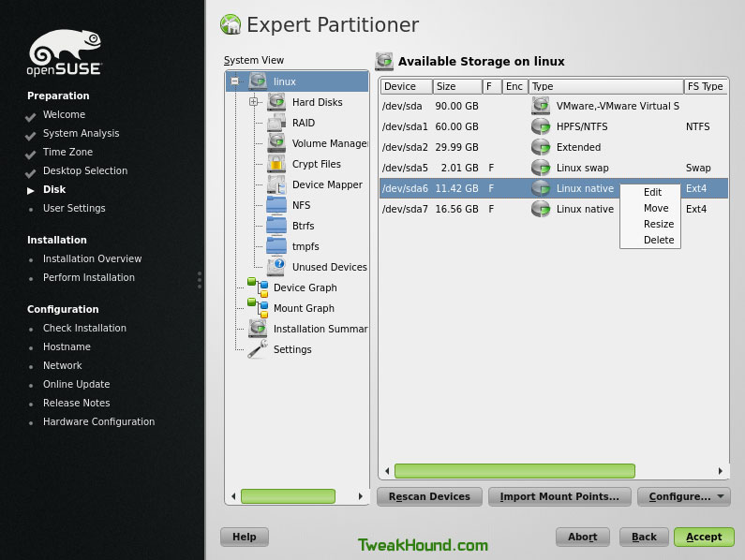Screen dimensions: 745x560
Task: Click the Crypt Files padlock icon
Action: (x=276, y=163)
